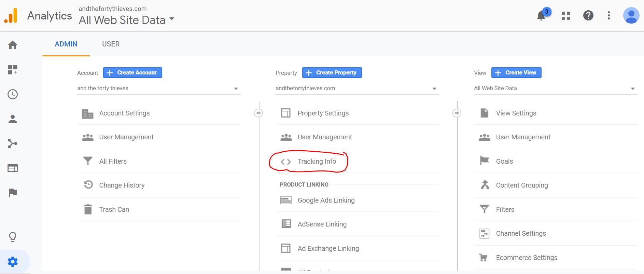This screenshot has height=274, width=644.
Task: Click the Create Account button
Action: click(x=132, y=72)
